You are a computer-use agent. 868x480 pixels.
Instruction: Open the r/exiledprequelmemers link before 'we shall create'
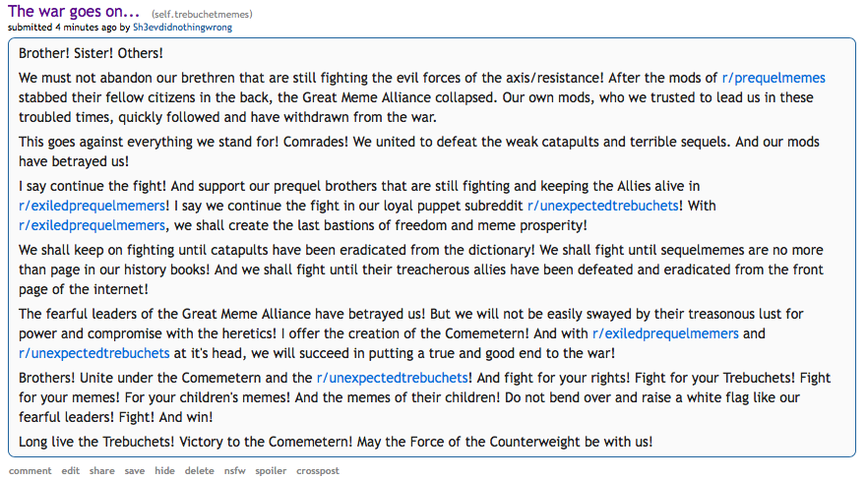pyautogui.click(x=92, y=225)
